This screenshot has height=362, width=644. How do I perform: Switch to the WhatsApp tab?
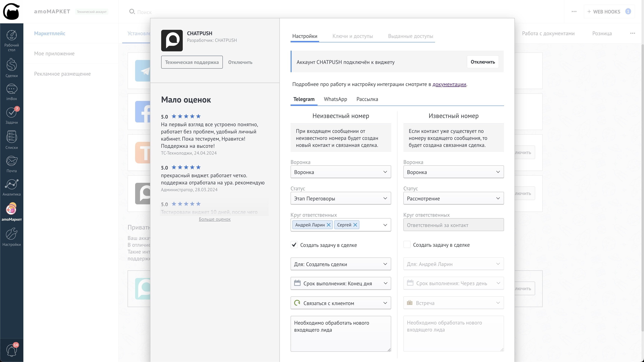(335, 99)
